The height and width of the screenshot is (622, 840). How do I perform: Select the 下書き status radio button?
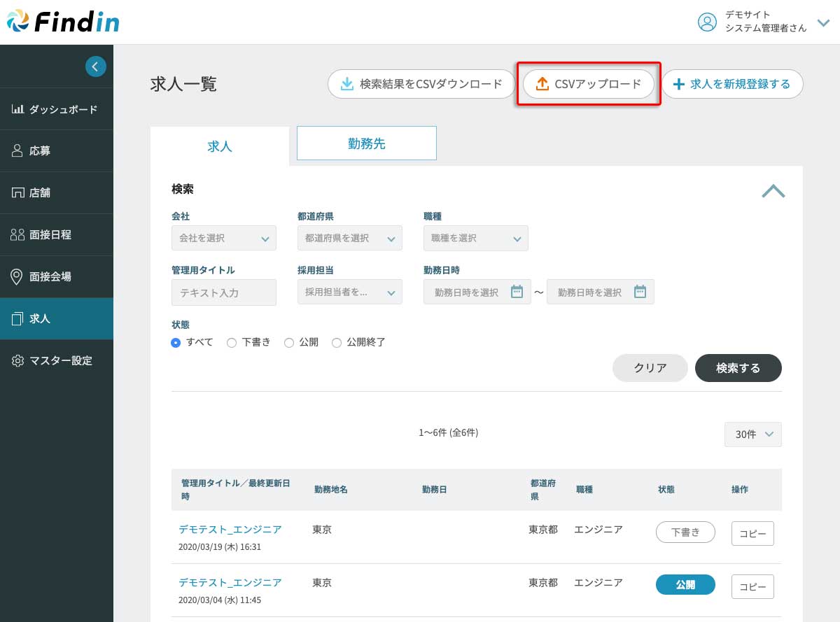pos(232,343)
